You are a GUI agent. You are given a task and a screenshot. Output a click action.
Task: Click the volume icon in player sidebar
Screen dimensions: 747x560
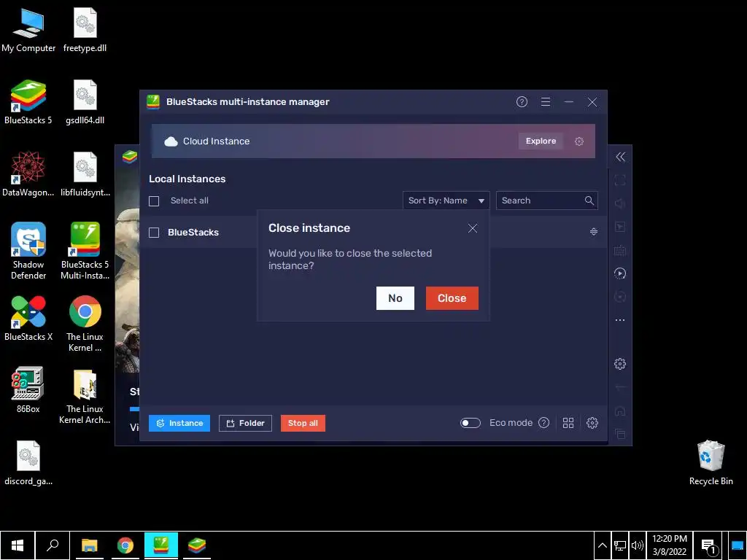click(620, 203)
